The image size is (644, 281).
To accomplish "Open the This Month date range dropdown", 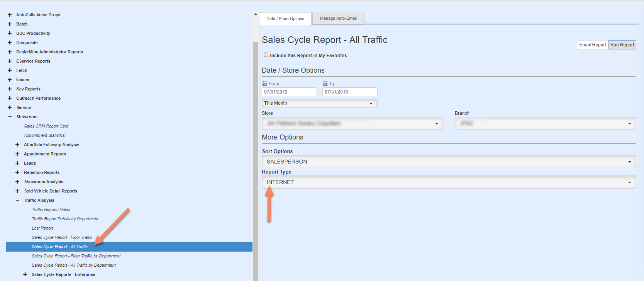I will [319, 103].
